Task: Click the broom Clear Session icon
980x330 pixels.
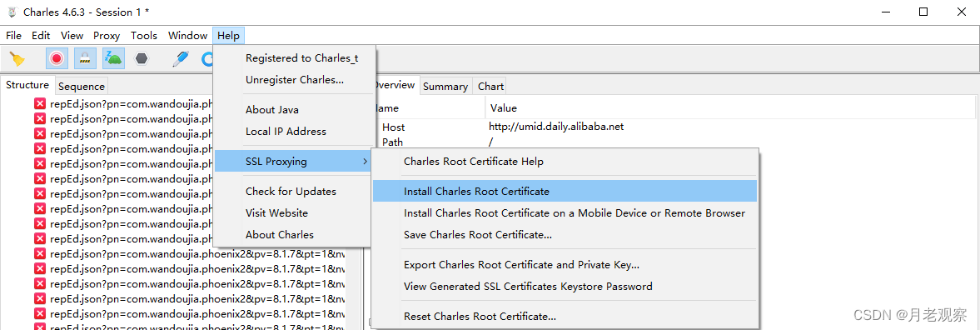Action: pyautogui.click(x=17, y=58)
